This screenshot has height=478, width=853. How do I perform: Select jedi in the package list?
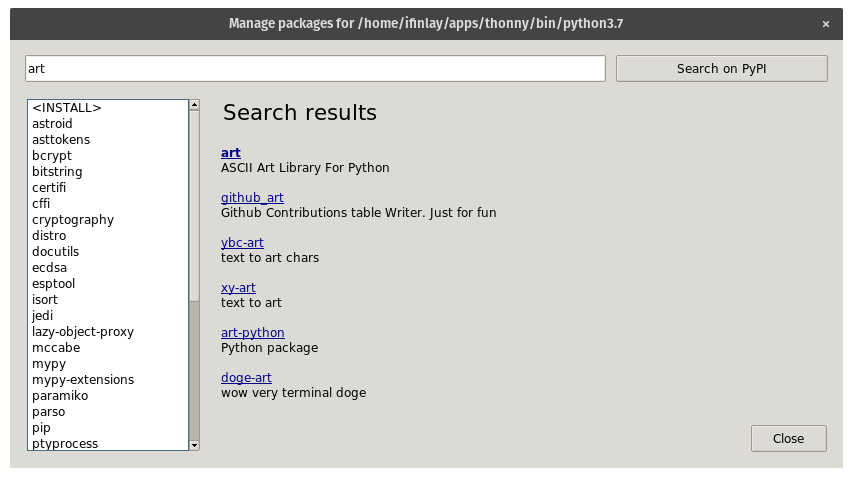pyautogui.click(x=108, y=315)
